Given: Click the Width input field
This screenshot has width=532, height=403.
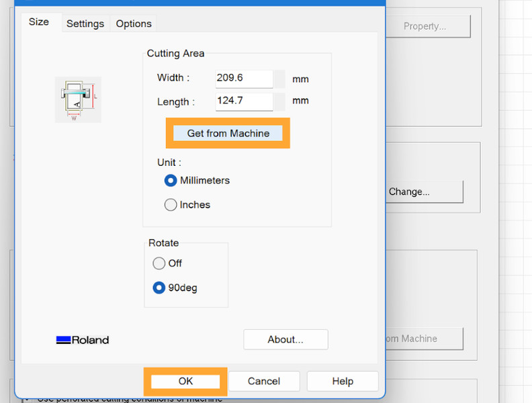Looking at the screenshot, I should 244,79.
